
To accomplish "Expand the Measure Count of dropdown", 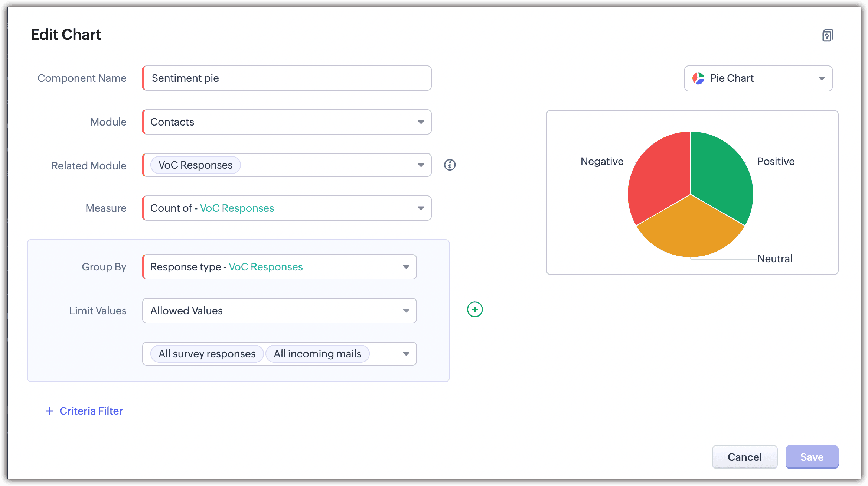I will (421, 208).
